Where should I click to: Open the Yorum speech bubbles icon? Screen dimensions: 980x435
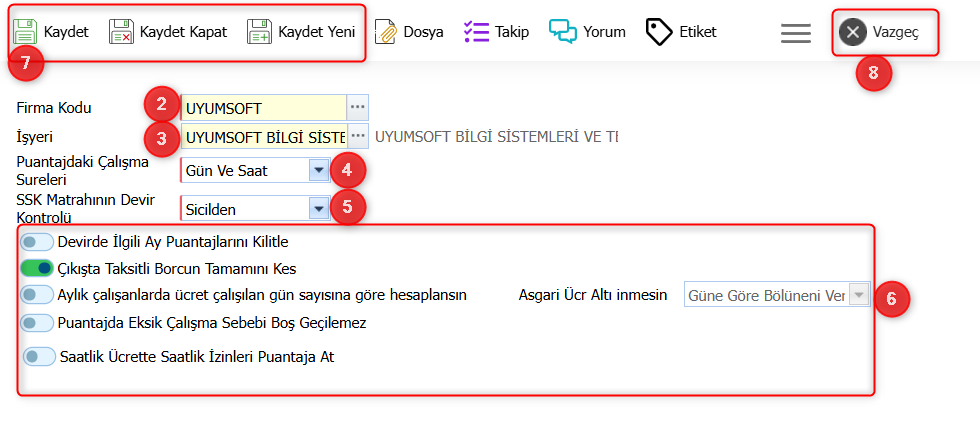coord(562,31)
